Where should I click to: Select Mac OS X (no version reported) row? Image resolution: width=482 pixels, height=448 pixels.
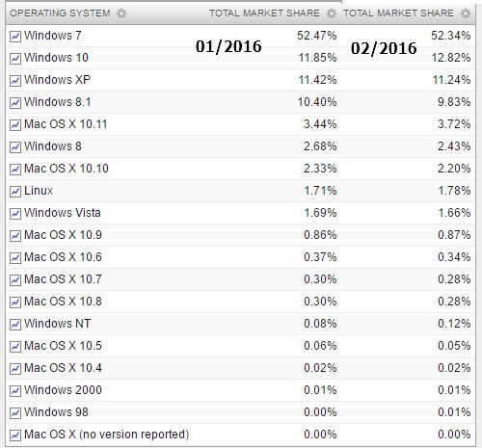(240, 435)
